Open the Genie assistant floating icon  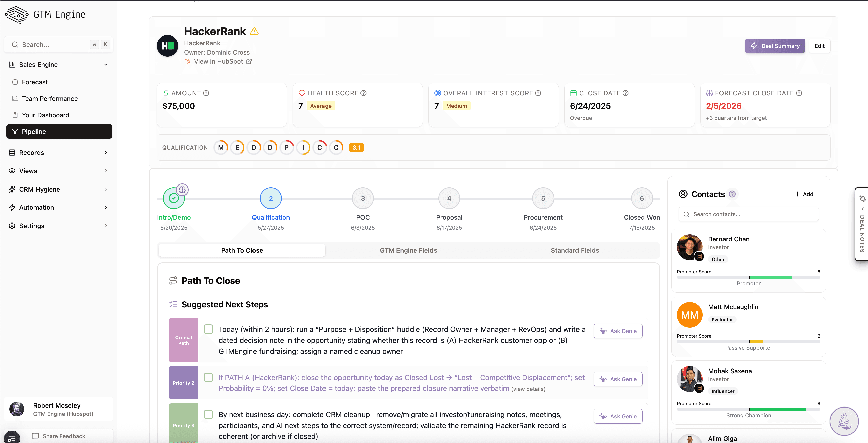coord(844,421)
